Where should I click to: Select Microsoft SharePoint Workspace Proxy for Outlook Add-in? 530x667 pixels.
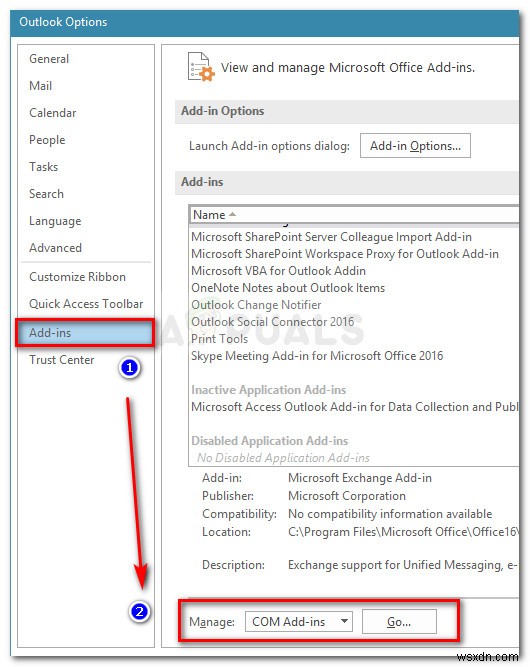pyautogui.click(x=345, y=254)
